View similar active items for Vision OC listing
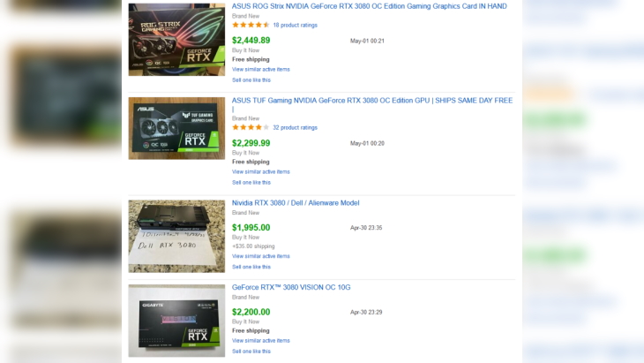 261,341
